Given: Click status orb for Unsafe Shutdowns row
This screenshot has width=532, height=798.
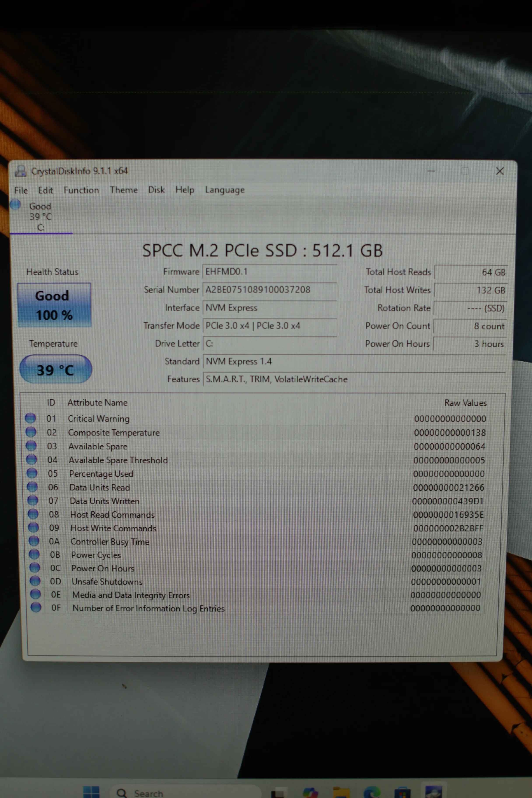Looking at the screenshot, I should (x=35, y=581).
